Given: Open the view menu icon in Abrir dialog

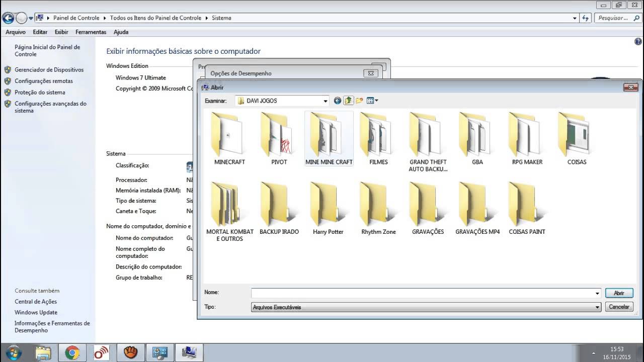Looking at the screenshot, I should pos(372,101).
